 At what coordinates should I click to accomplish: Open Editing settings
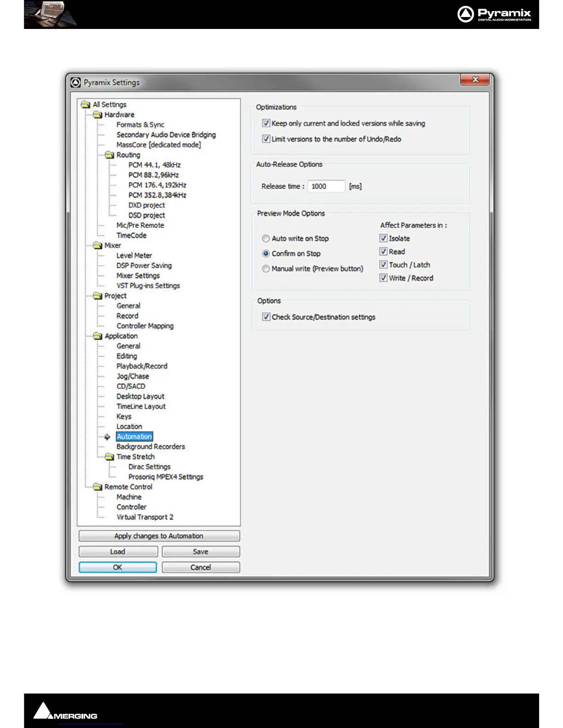[x=127, y=356]
